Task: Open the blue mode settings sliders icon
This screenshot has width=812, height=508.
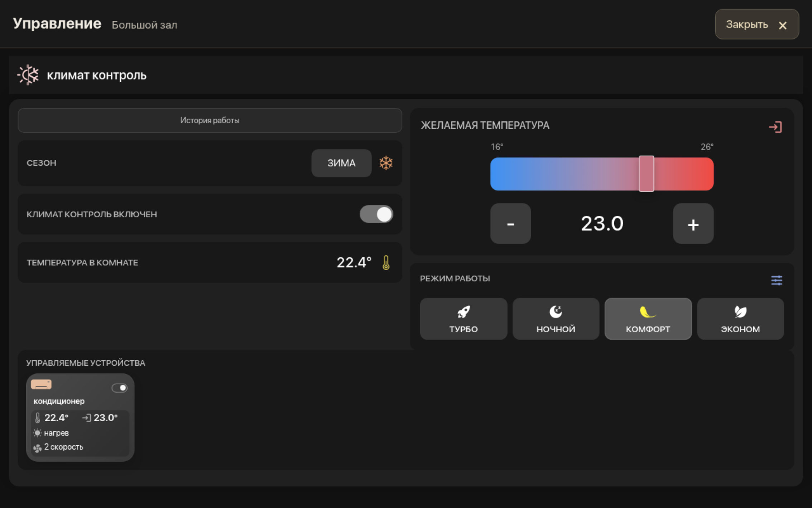Action: point(777,280)
